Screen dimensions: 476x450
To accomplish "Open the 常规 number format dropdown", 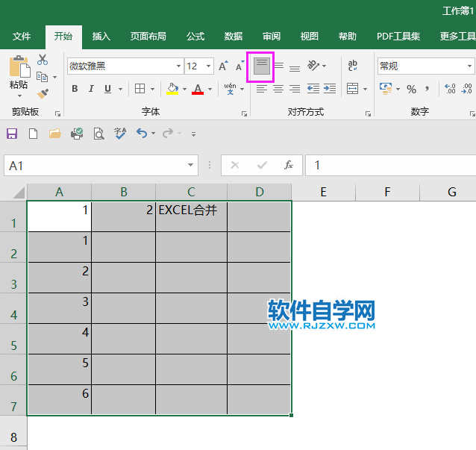I will point(469,66).
